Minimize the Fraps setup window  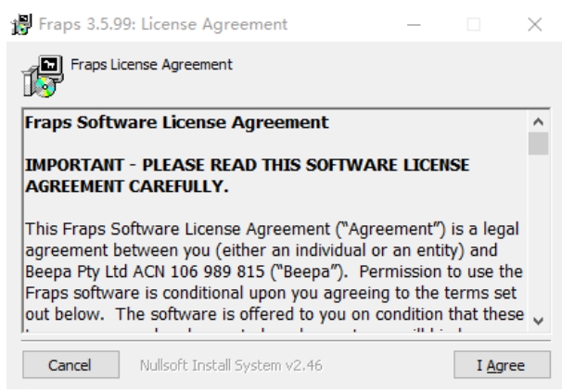pos(414,25)
